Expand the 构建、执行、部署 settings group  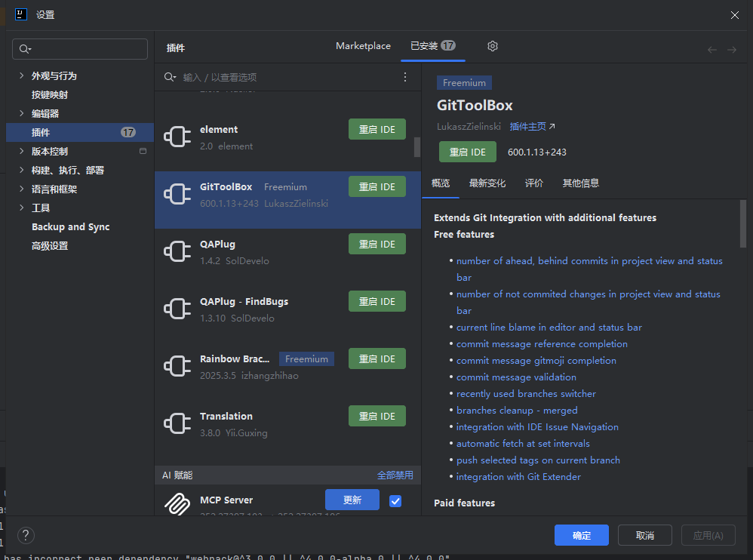[x=21, y=170]
